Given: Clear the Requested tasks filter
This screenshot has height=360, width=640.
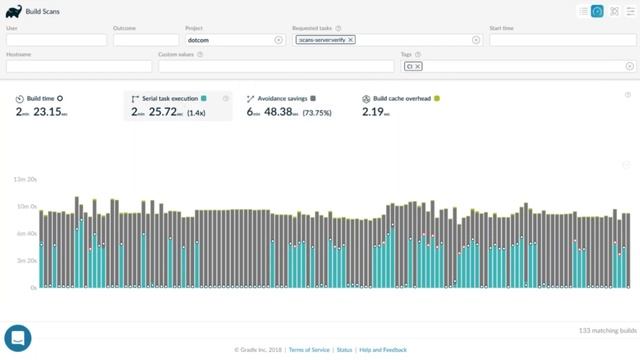Looking at the screenshot, I should (476, 40).
